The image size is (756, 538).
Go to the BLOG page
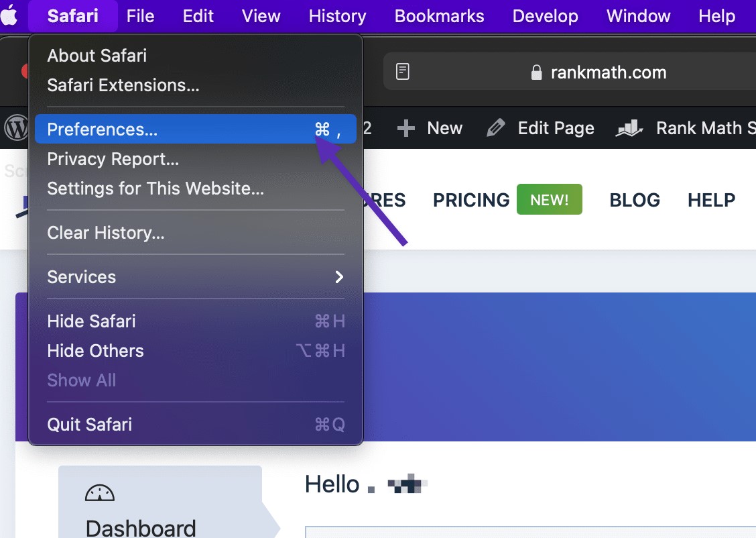[x=635, y=200]
